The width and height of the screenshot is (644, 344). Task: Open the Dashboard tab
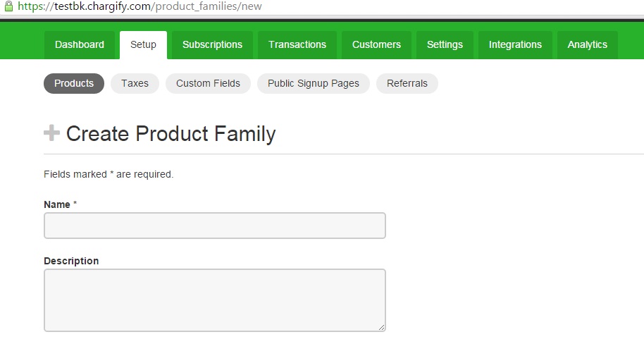coord(80,45)
